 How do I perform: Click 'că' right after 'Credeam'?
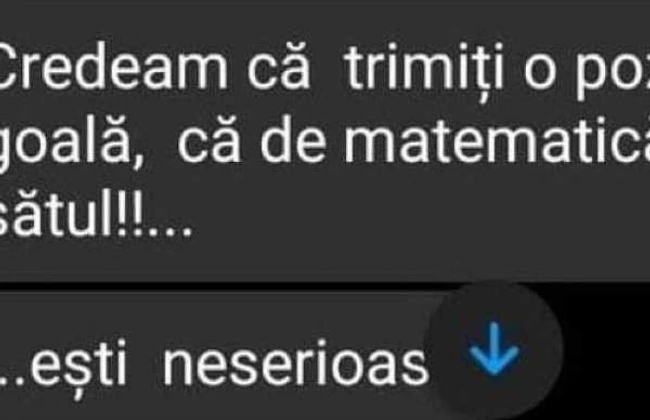coord(279,67)
